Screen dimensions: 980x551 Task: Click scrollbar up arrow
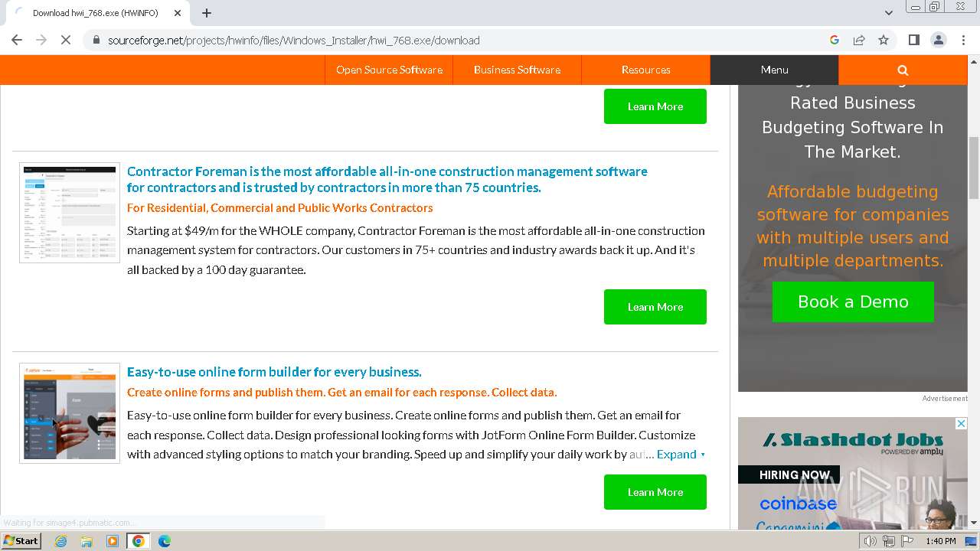pos(973,61)
